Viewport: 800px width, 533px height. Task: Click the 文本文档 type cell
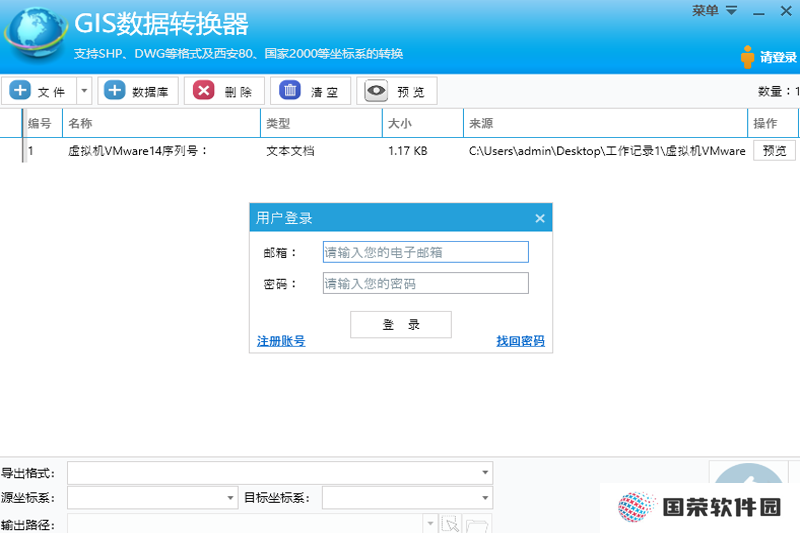(x=290, y=151)
